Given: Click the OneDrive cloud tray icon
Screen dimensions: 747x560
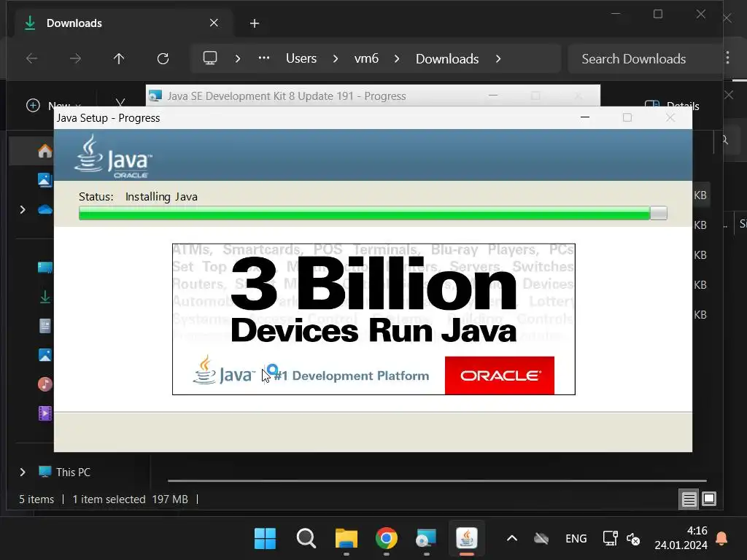Looking at the screenshot, I should 541,539.
